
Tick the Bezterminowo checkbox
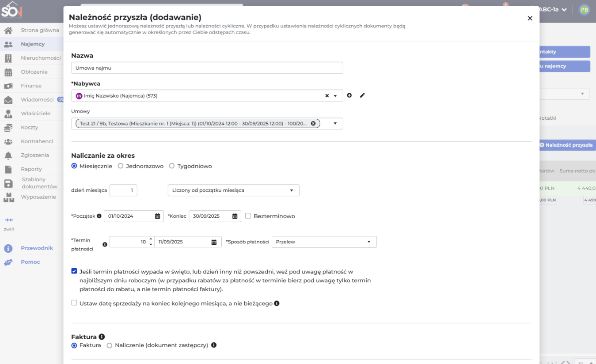tap(248, 216)
